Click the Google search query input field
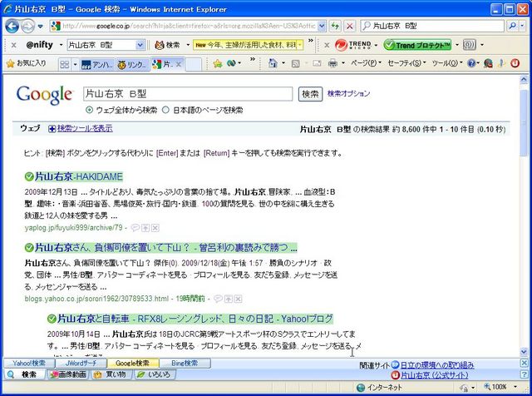This screenshot has width=532, height=396. coord(188,94)
